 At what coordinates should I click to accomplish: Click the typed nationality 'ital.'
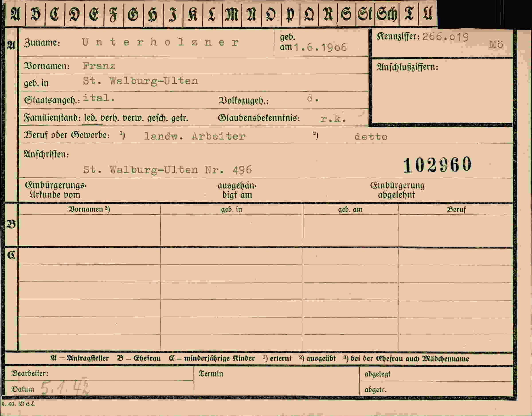tap(99, 98)
